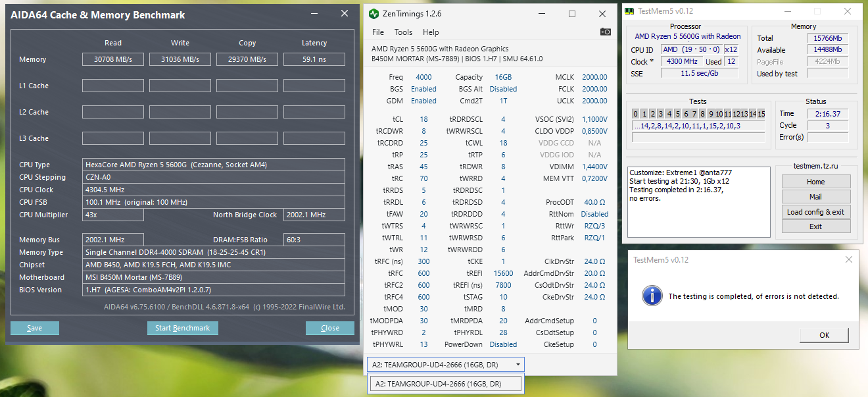
Task: Click the FCLK value 2000.00
Action: (594, 89)
